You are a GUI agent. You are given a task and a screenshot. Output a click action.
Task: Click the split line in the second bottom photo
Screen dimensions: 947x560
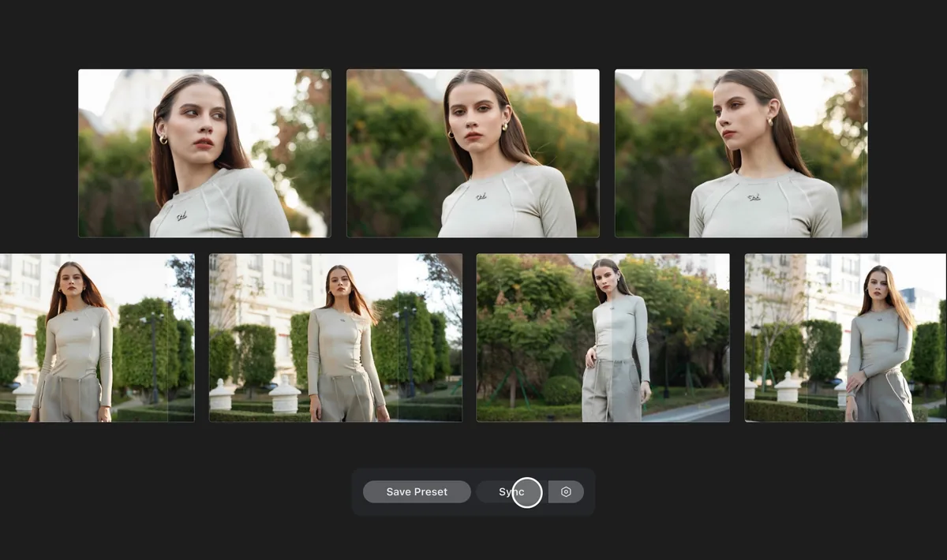pyautogui.click(x=398, y=338)
